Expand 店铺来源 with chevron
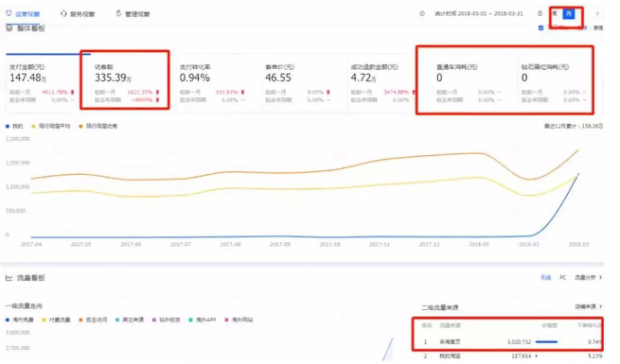Viewport: 620px width, 364px height. 588,306
